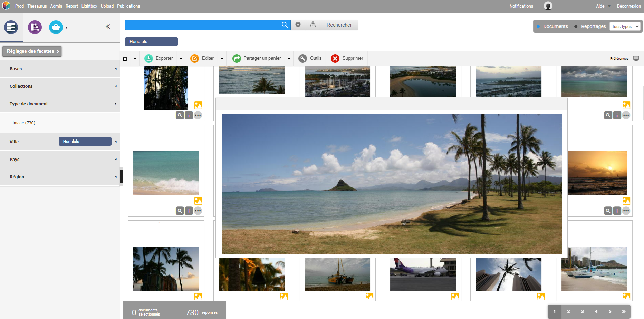Open more options under the sunset photo
Screen dimensions: 644x319
(626, 211)
